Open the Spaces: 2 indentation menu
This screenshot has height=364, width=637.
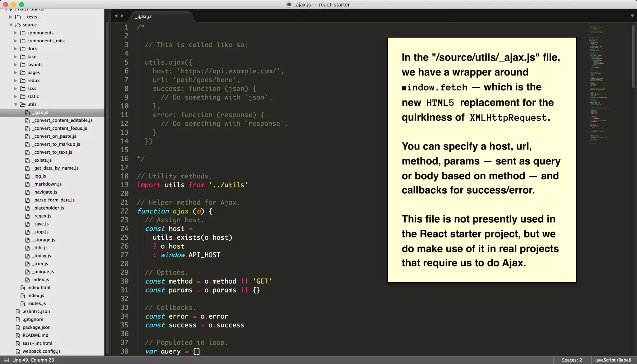coord(572,360)
